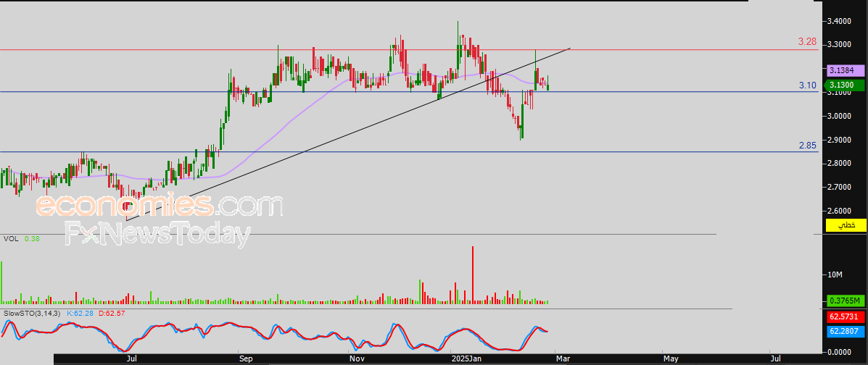The width and height of the screenshot is (868, 365).
Task: Click the May label on the time axis
Action: pos(671,359)
